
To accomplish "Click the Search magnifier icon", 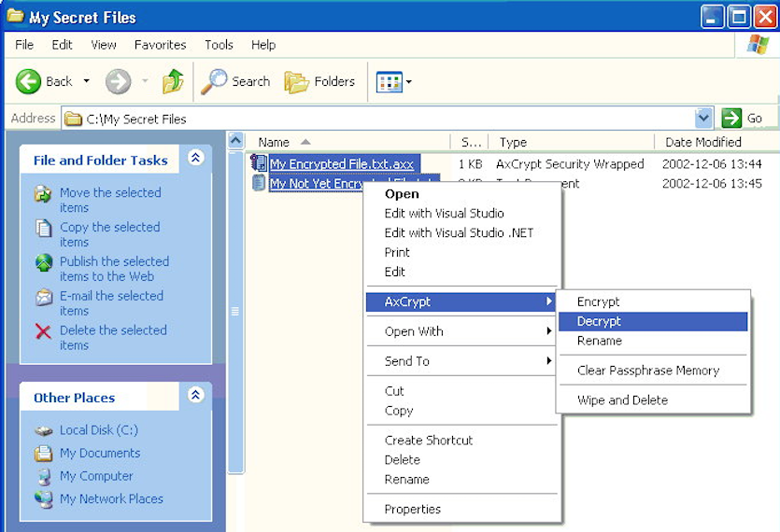I will pos(214,81).
